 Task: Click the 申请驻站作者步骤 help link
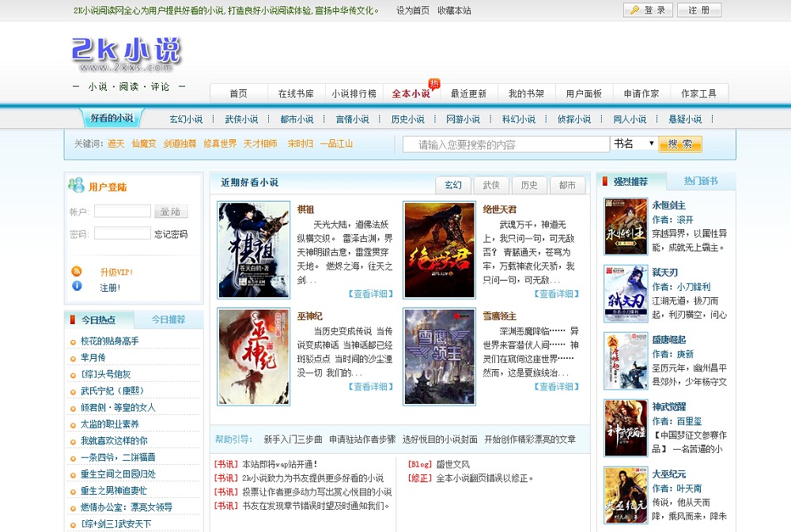[362, 440]
